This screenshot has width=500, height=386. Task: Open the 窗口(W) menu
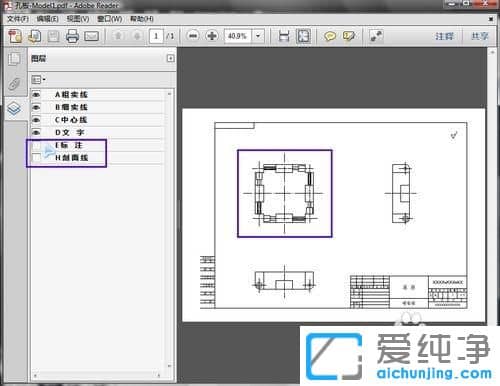click(x=109, y=19)
